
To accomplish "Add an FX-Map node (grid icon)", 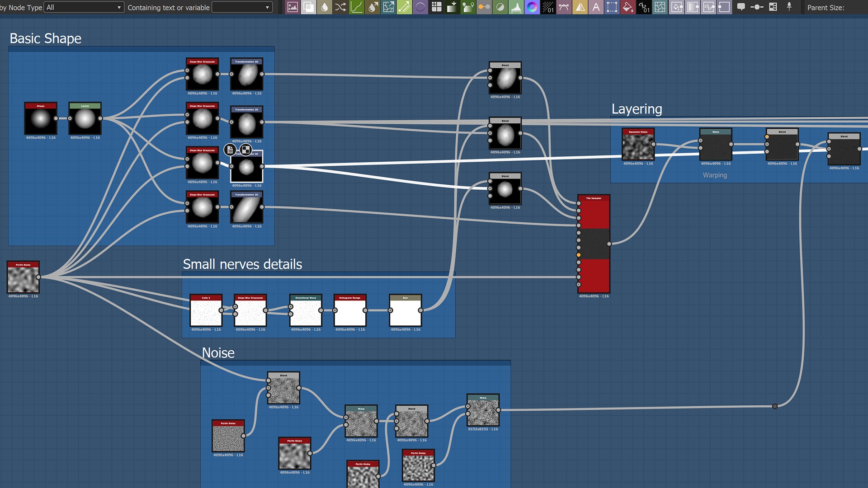I will pos(436,7).
